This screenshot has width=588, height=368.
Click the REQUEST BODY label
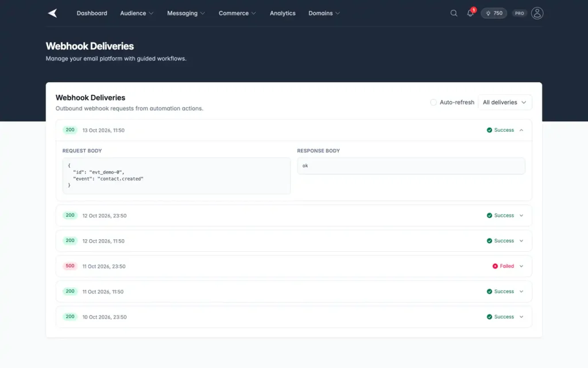pos(82,151)
